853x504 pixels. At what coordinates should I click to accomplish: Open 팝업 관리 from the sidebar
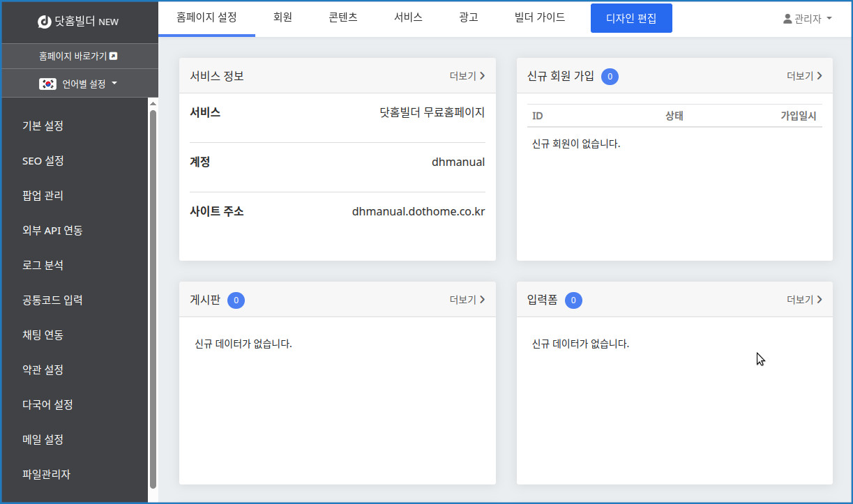point(43,196)
